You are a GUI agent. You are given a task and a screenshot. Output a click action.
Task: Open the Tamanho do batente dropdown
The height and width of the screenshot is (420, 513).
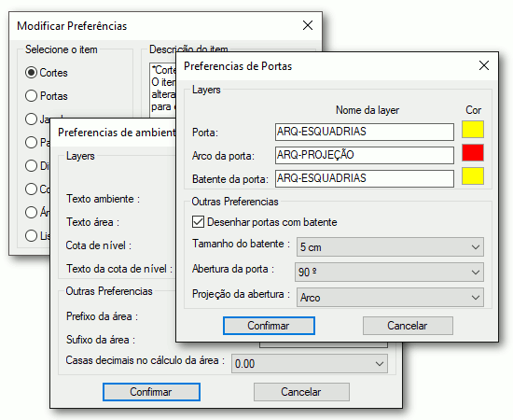point(390,246)
